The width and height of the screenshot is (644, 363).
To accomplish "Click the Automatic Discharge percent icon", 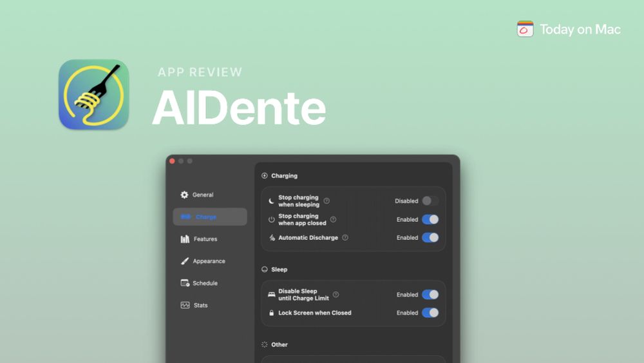I will coord(272,238).
